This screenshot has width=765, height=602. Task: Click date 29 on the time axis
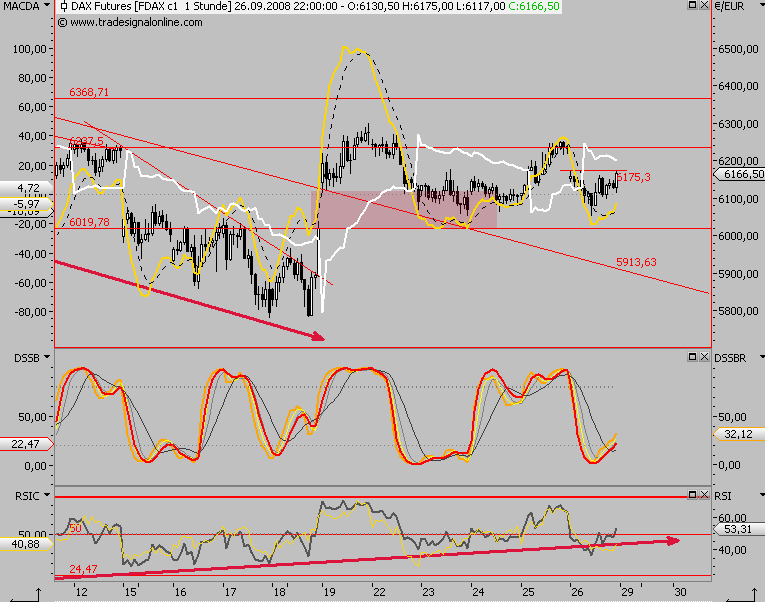(x=627, y=592)
